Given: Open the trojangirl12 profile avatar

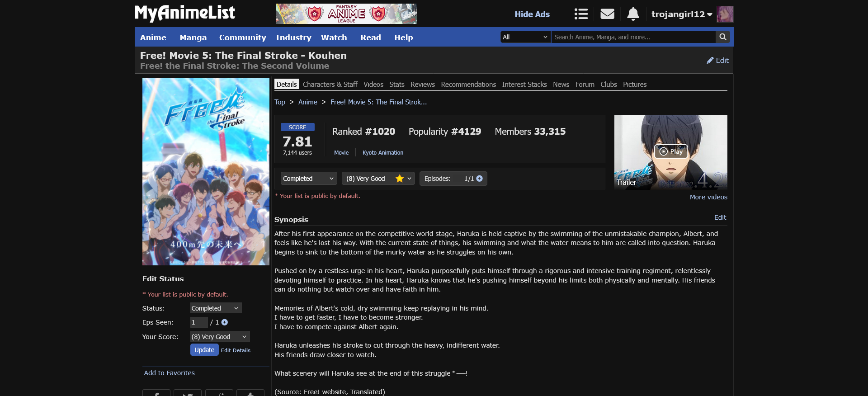Looking at the screenshot, I should click(725, 14).
